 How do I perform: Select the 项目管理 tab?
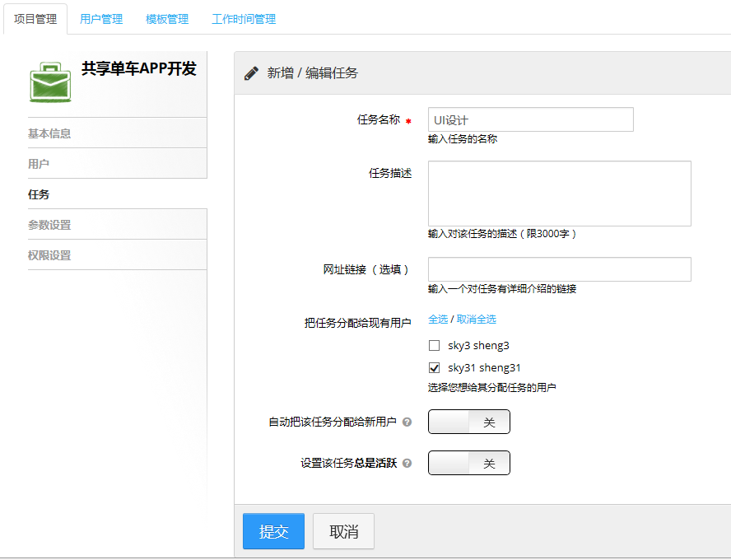pos(35,19)
